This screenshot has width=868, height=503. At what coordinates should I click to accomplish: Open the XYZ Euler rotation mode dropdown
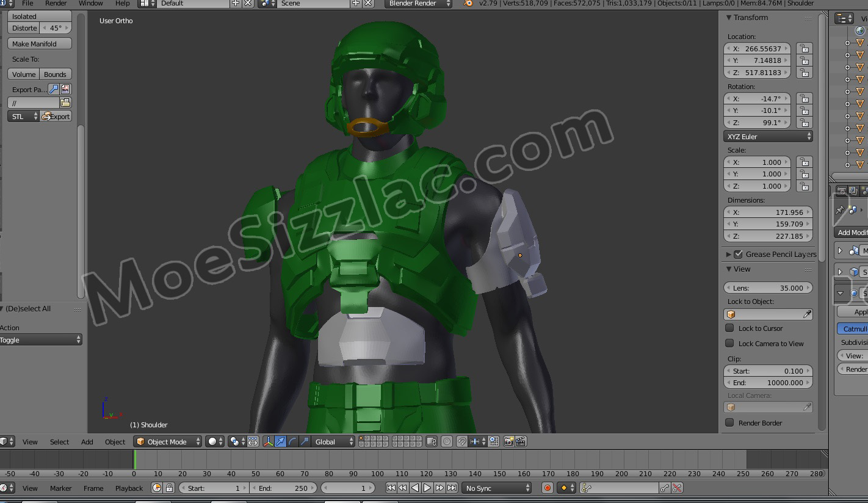tap(768, 136)
